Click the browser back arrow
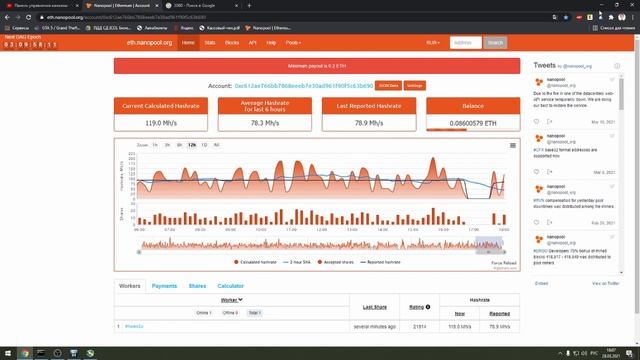640x360 pixels. [x=7, y=17]
